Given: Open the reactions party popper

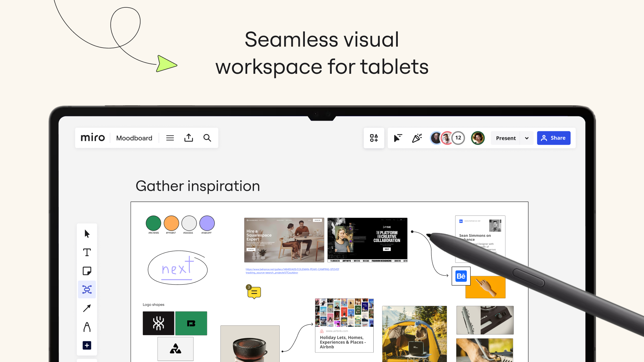Looking at the screenshot, I should (x=417, y=138).
